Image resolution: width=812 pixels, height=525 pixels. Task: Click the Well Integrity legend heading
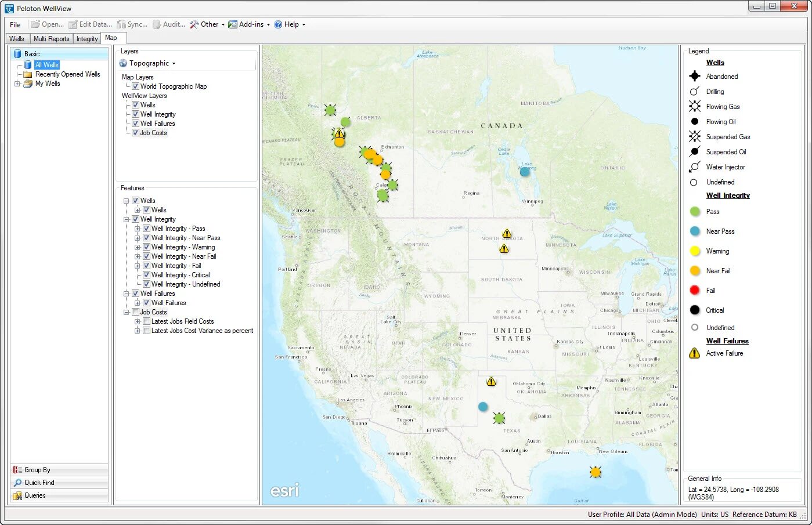[x=728, y=195]
